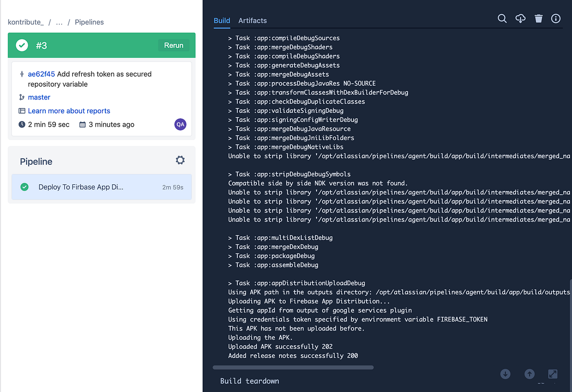
Task: View pipeline run information
Action: 556,19
